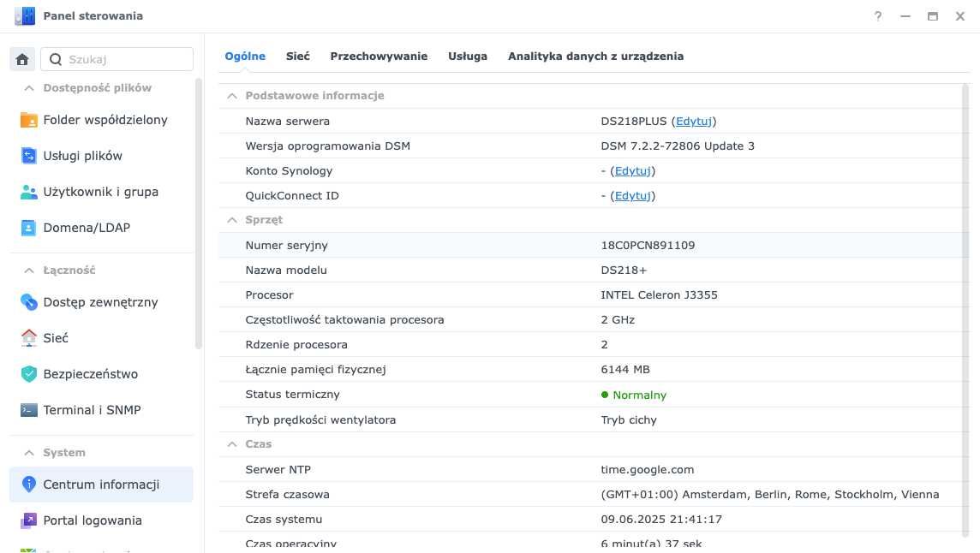This screenshot has width=980, height=553.
Task: Select DSM 7.2.2-72806 Update 3 text
Action: [x=678, y=146]
